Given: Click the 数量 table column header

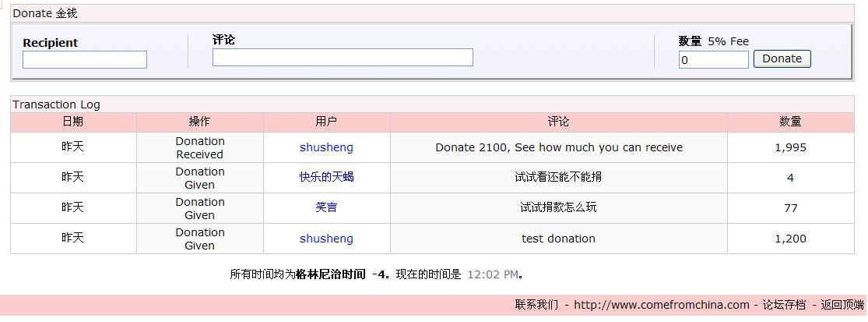Looking at the screenshot, I should [790, 122].
